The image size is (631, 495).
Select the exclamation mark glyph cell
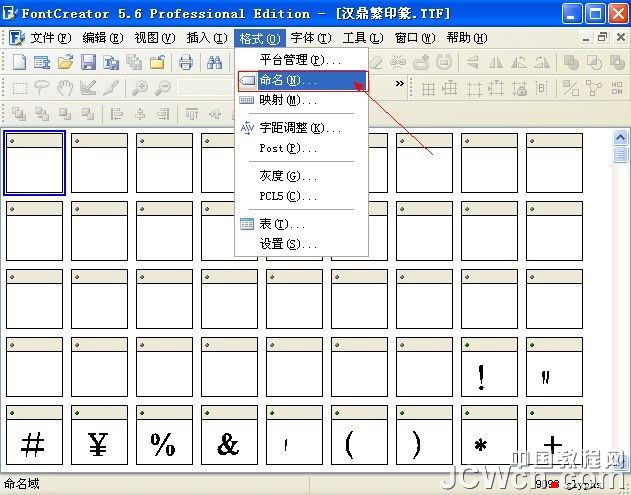[x=489, y=367]
